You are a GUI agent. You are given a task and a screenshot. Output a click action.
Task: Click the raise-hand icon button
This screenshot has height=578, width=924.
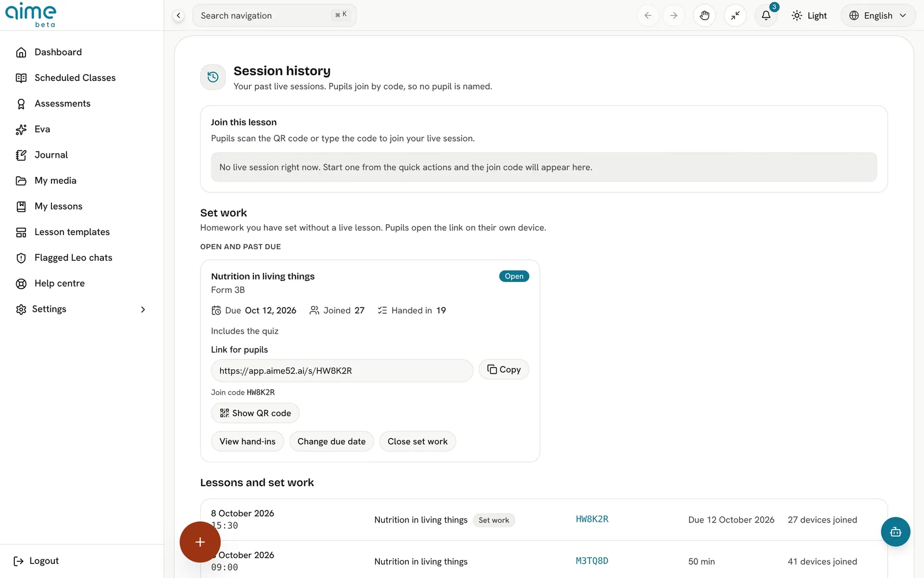[x=705, y=16]
